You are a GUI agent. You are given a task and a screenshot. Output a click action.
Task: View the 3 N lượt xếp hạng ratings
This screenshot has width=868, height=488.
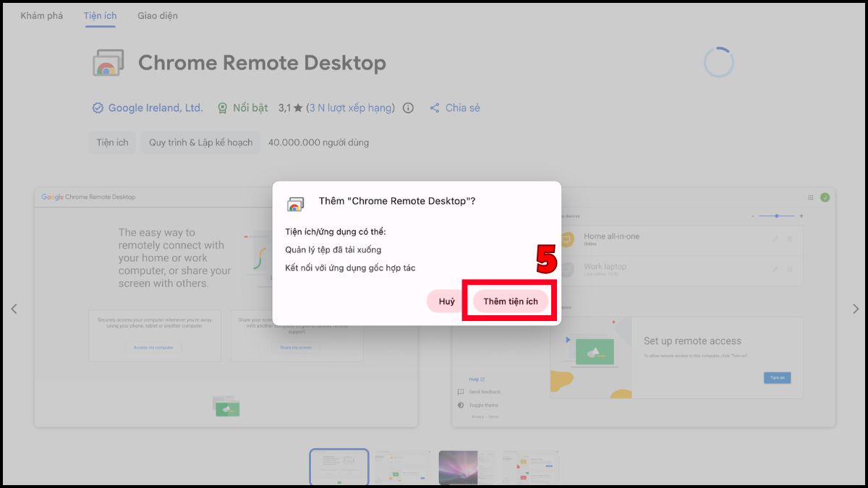351,108
